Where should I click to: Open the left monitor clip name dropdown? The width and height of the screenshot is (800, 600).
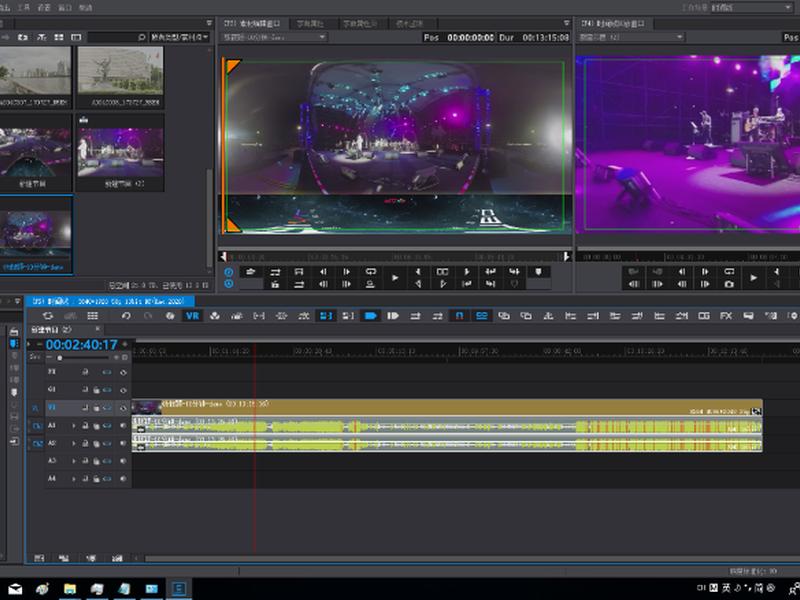(x=274, y=37)
